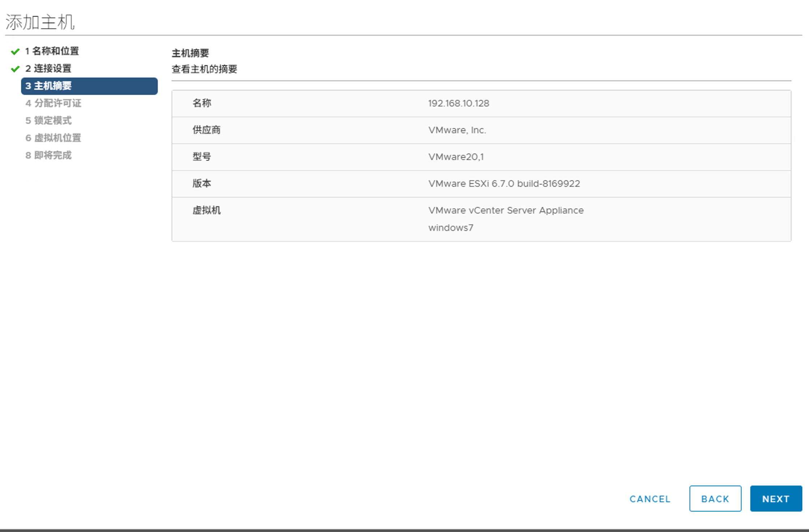The width and height of the screenshot is (809, 532).
Task: Click the 名称 row label
Action: [202, 103]
